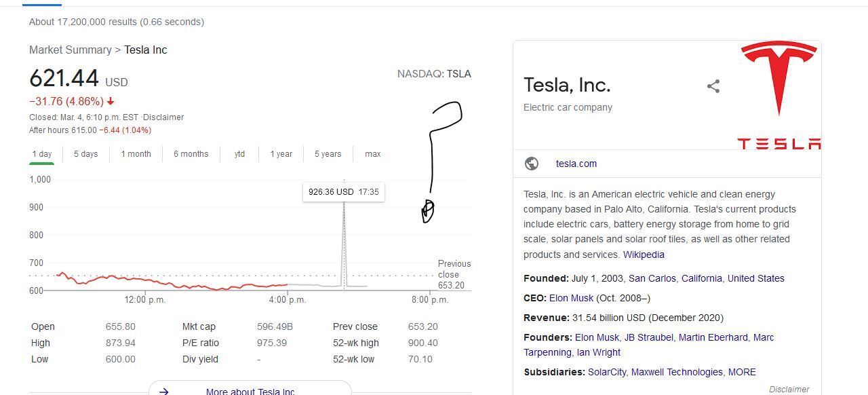Viewport: 868px width, 395px height.
Task: Select the ytd chart range
Action: click(x=239, y=154)
